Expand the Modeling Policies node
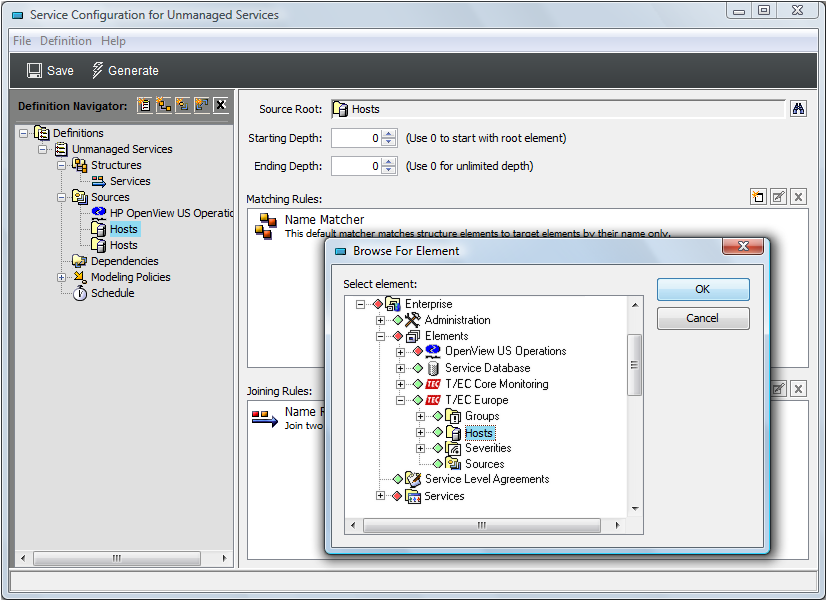Screen dimensions: 826x600 pos(62,277)
